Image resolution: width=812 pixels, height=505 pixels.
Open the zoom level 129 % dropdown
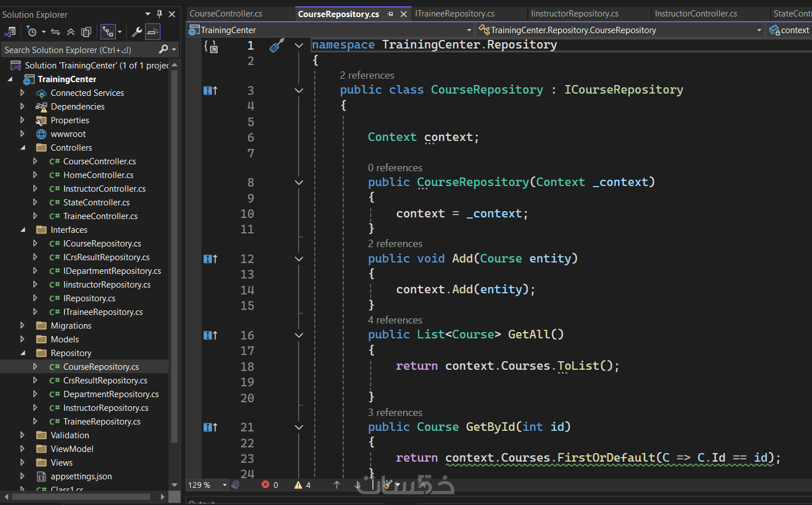pos(224,485)
